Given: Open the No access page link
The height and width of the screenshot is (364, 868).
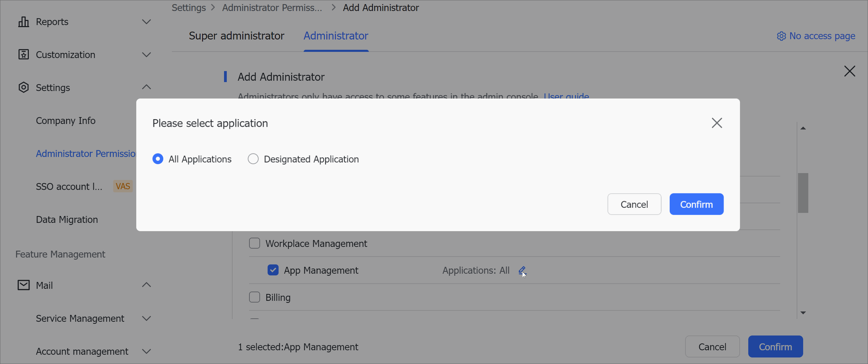Looking at the screenshot, I should tap(822, 36).
